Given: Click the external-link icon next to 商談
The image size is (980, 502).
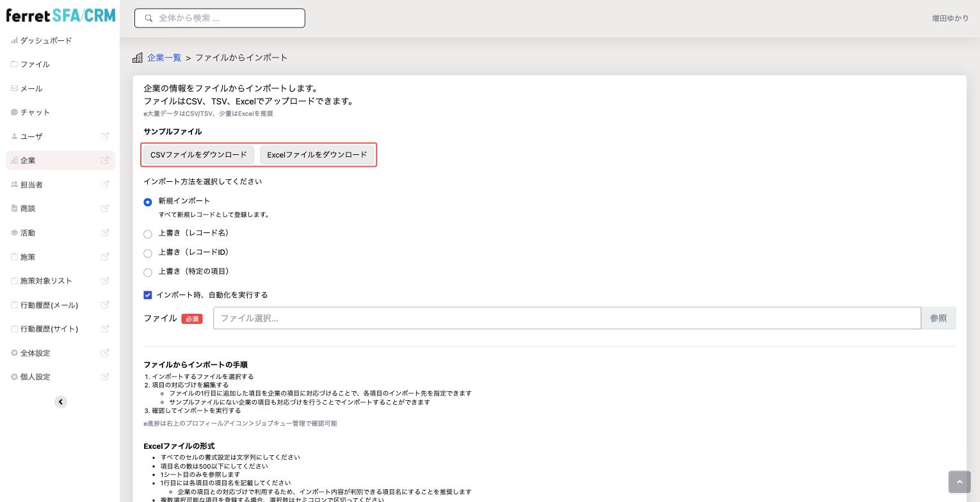Looking at the screenshot, I should click(x=105, y=208).
